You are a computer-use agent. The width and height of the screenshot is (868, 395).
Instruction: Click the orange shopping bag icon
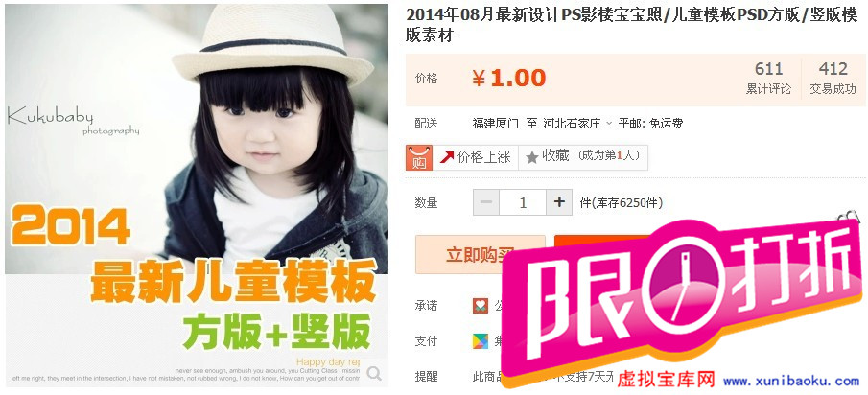point(419,157)
